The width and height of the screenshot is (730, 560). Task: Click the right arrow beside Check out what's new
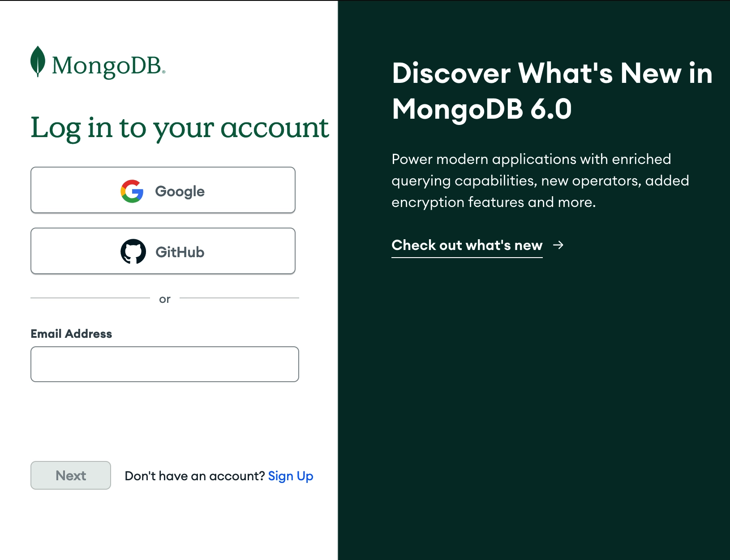(558, 245)
